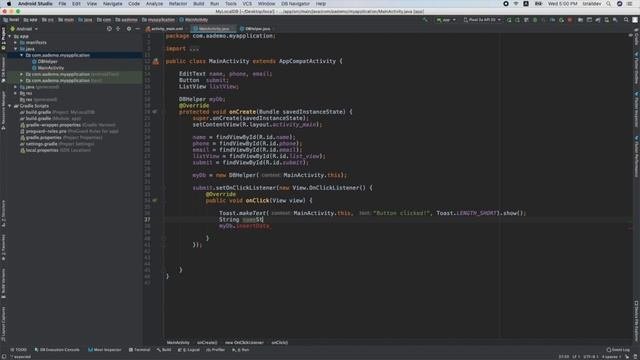The height and width of the screenshot is (360, 640).
Task: Open the Event Log in the status bar
Action: point(618,350)
